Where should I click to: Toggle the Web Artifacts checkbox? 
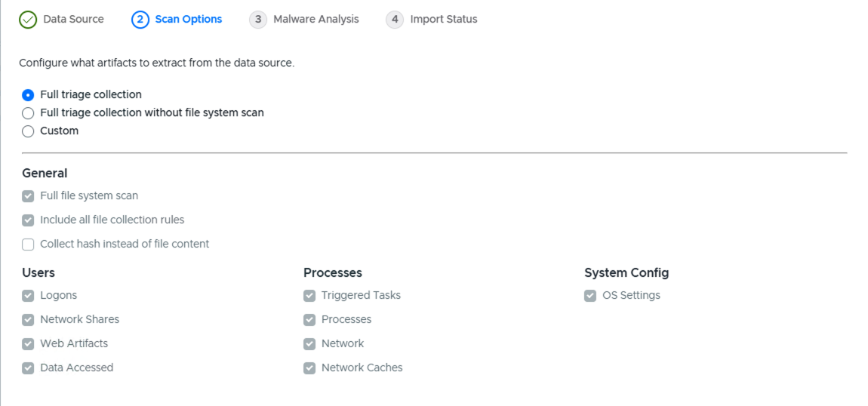(28, 344)
